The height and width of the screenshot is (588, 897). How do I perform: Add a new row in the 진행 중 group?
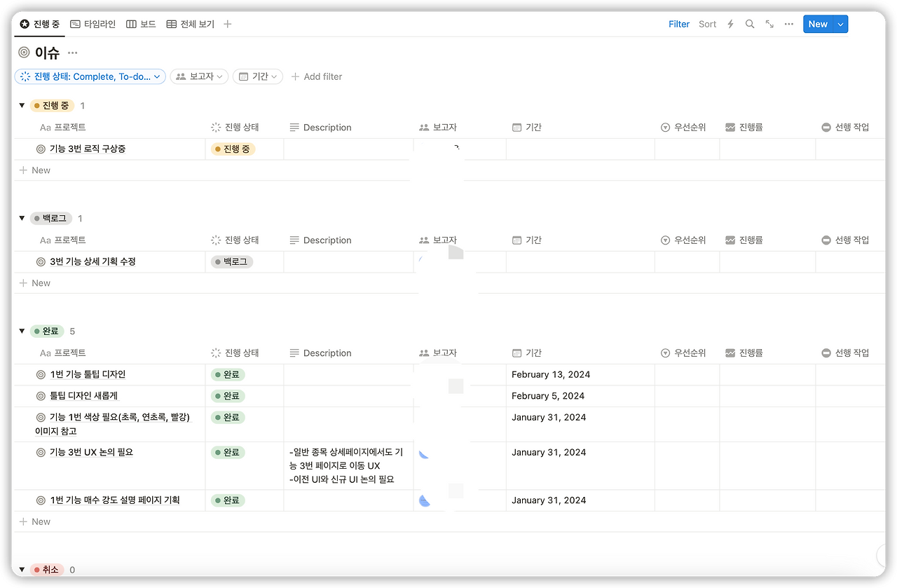[x=35, y=170]
